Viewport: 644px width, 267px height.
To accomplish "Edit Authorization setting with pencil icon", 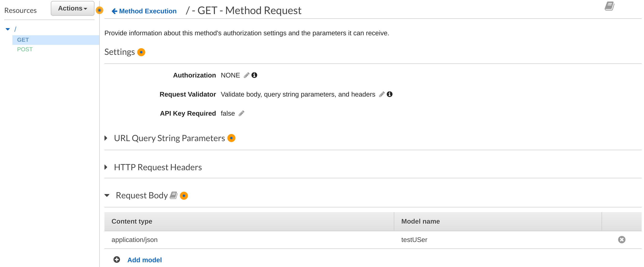I will pos(246,75).
